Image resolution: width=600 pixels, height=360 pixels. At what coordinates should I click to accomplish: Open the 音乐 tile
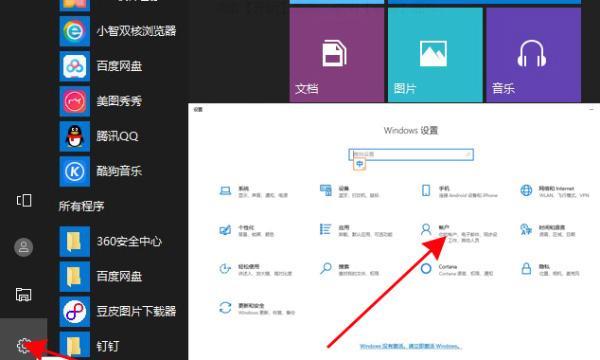533,55
